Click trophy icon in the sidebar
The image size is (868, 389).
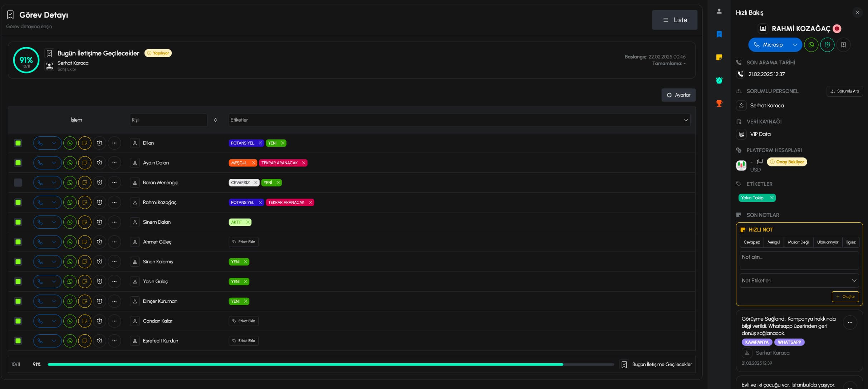719,103
